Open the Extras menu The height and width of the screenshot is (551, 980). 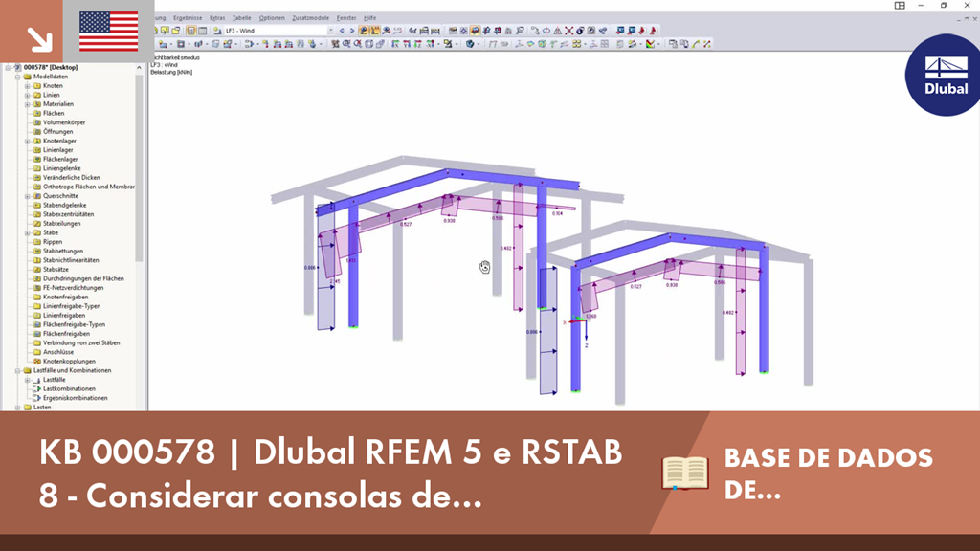tap(217, 18)
